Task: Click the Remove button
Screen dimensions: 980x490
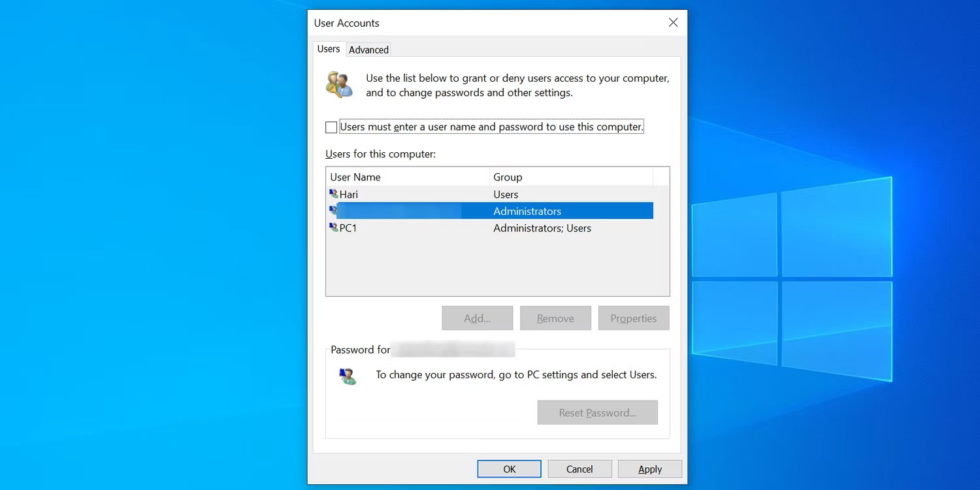Action: tap(555, 318)
